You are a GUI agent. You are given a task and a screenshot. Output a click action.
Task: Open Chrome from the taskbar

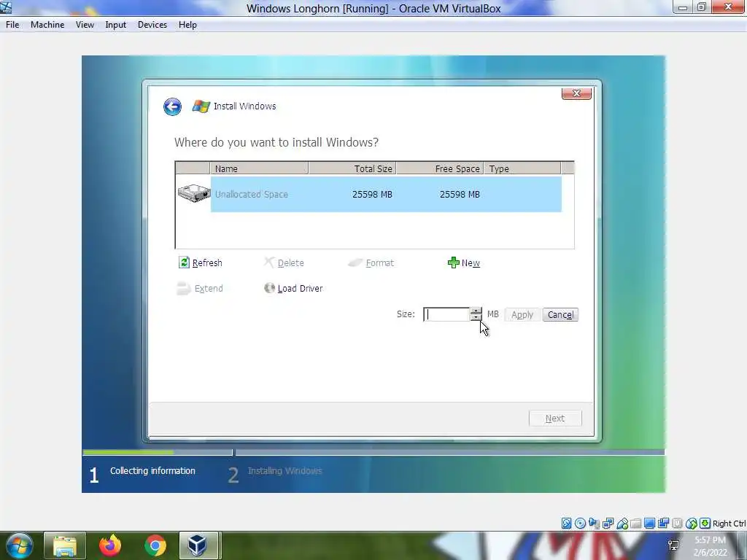click(x=155, y=545)
